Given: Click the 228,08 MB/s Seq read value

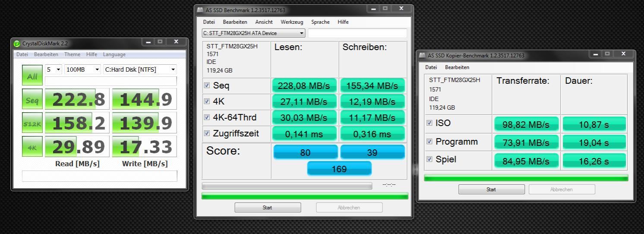Looking at the screenshot, I should coord(305,86).
